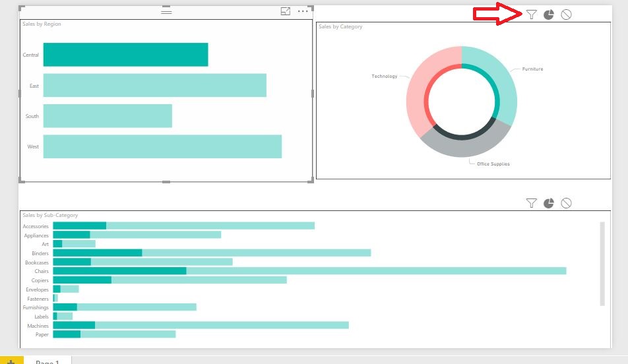The image size is (628, 364).
Task: Click the Art axis label
Action: (x=46, y=244)
